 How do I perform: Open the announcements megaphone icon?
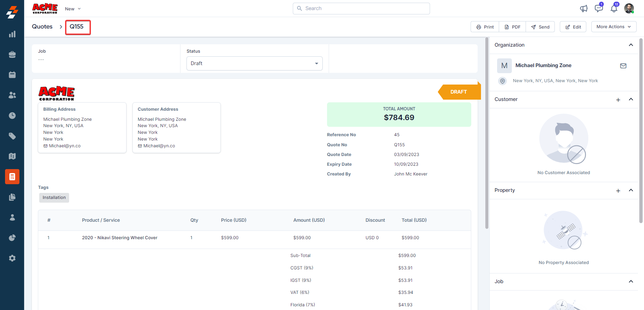[x=584, y=8]
